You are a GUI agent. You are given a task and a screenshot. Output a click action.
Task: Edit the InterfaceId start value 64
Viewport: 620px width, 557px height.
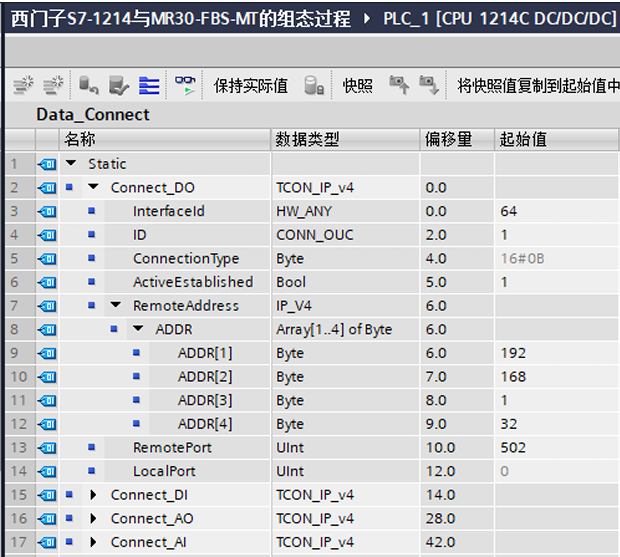pyautogui.click(x=557, y=211)
